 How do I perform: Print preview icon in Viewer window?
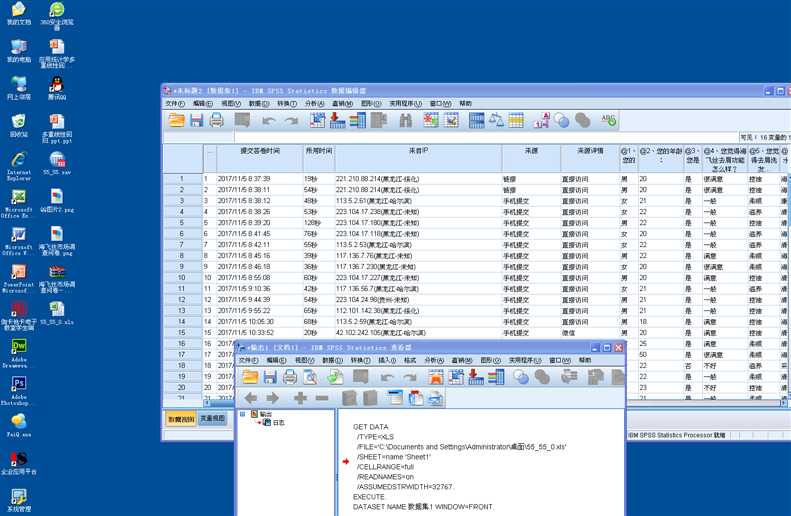pos(310,377)
